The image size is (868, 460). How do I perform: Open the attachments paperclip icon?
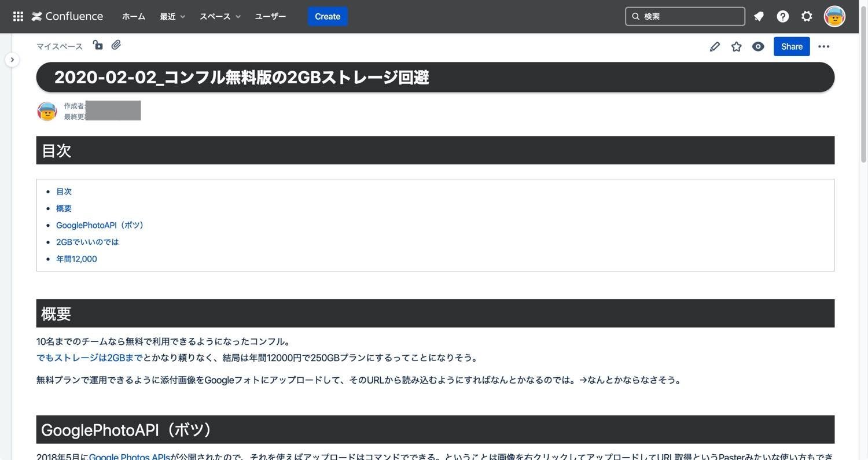(x=116, y=45)
